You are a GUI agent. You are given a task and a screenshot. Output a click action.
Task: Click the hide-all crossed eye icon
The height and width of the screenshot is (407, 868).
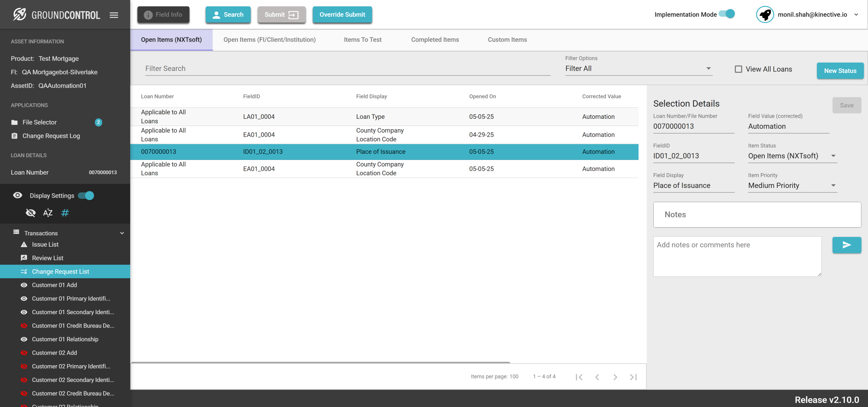tap(31, 213)
